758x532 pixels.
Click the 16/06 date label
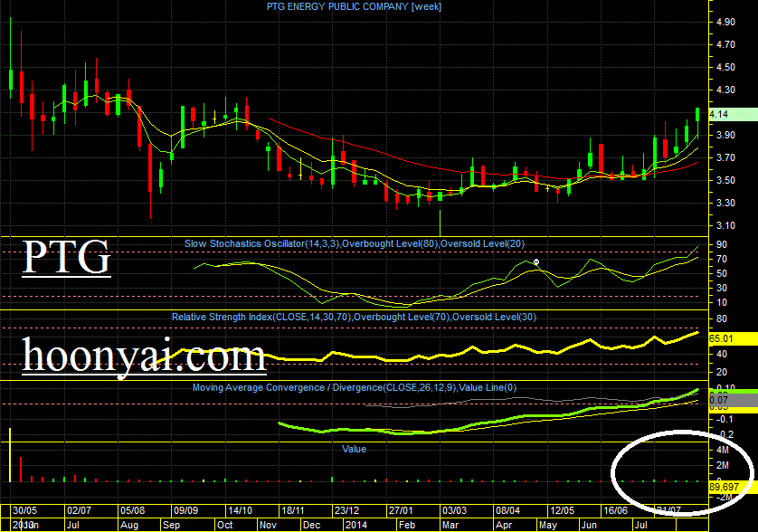click(x=616, y=510)
